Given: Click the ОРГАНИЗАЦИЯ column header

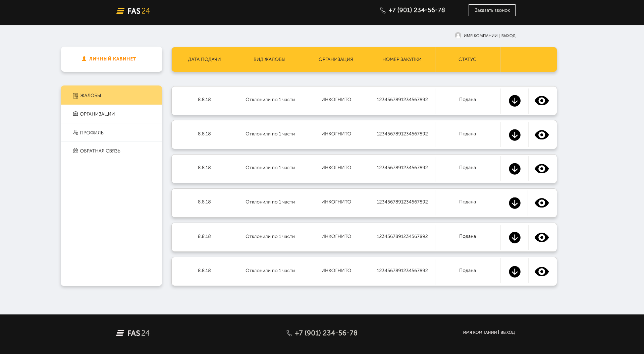Looking at the screenshot, I should coord(336,59).
